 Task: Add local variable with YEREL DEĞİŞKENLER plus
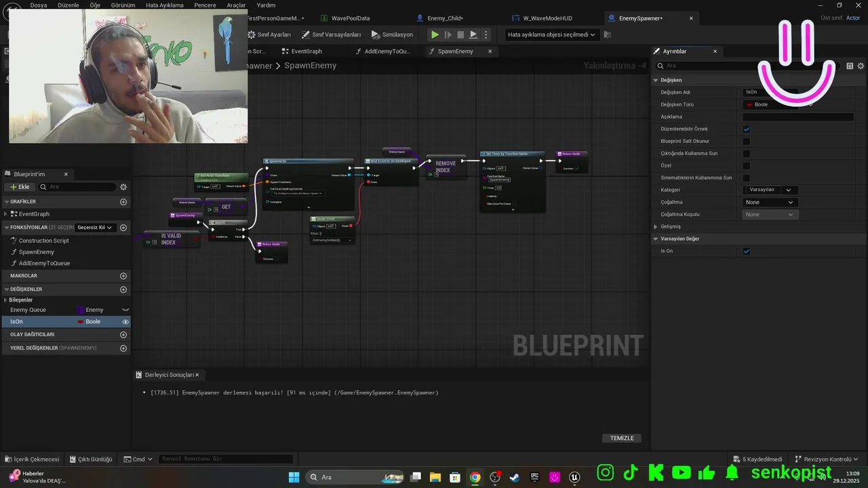point(123,348)
